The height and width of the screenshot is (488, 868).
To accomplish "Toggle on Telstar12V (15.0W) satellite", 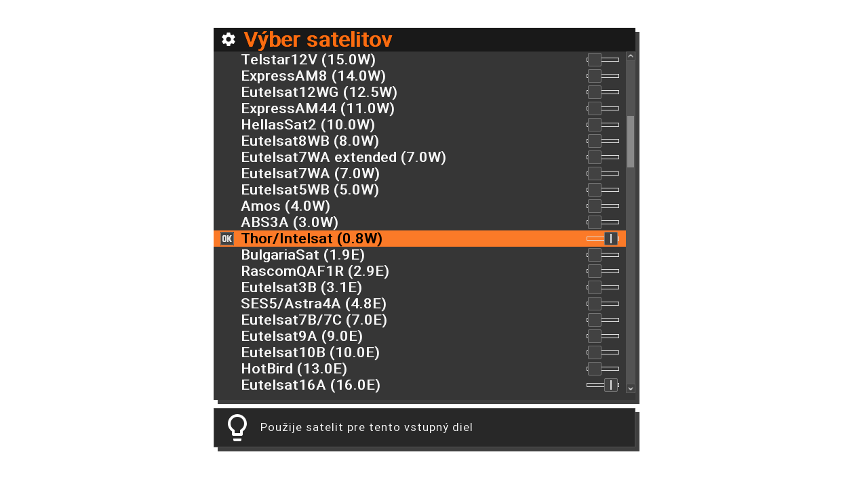I will pos(603,60).
